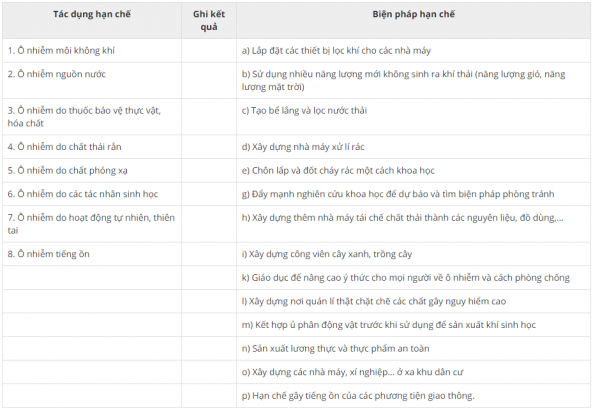The height and width of the screenshot is (416, 600).
Task: Click the 'Ghi kết quả' column header
Action: coord(209,20)
